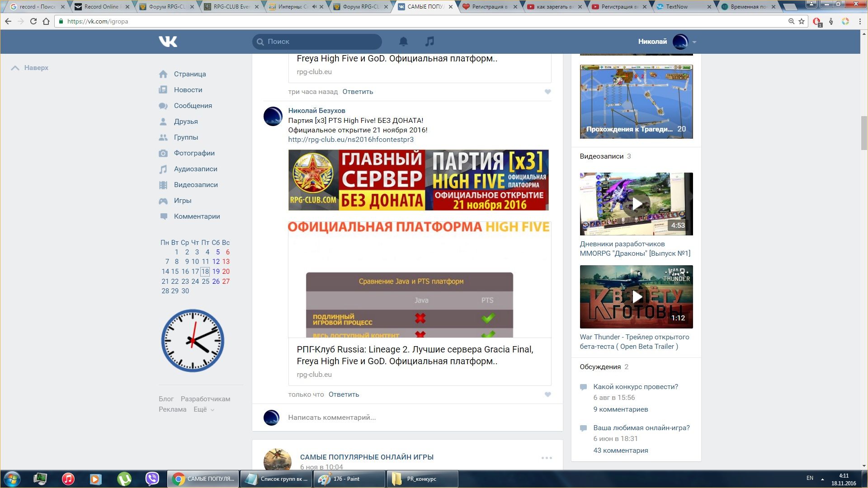Viewport: 868px width, 488px height.
Task: Click the camera icon beside Фотографии
Action: (x=163, y=153)
